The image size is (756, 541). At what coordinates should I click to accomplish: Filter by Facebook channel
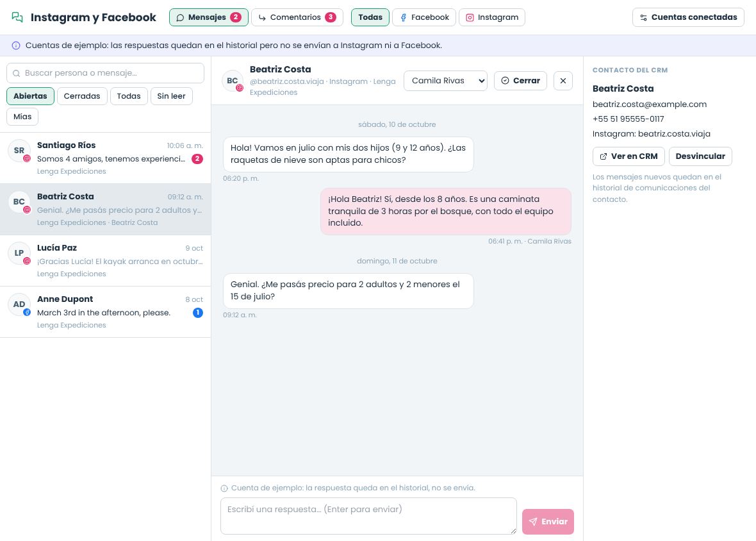(424, 17)
